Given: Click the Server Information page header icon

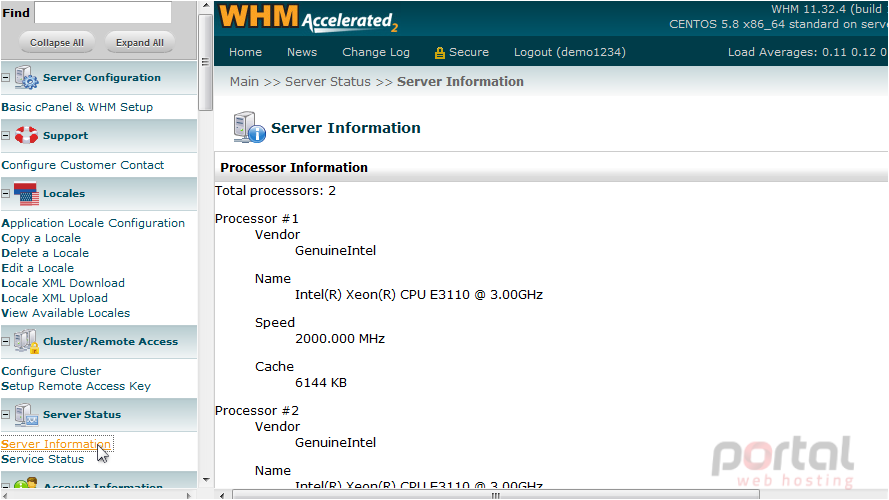Looking at the screenshot, I should click(249, 128).
